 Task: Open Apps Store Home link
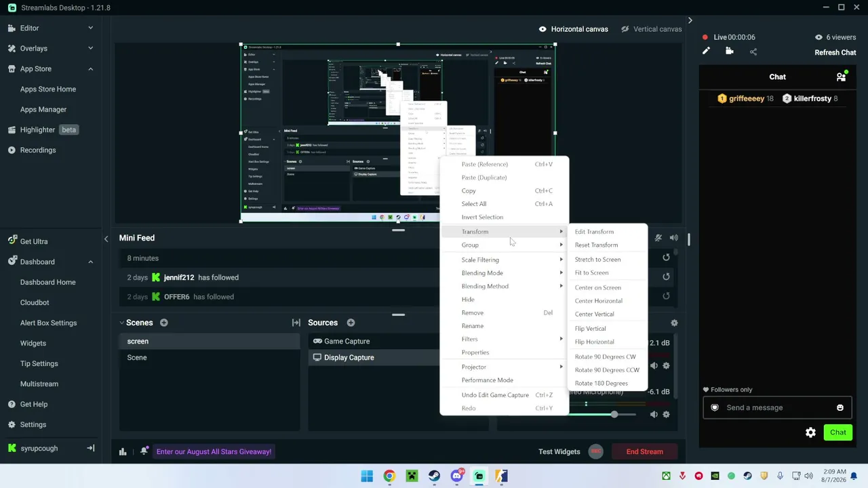point(48,89)
